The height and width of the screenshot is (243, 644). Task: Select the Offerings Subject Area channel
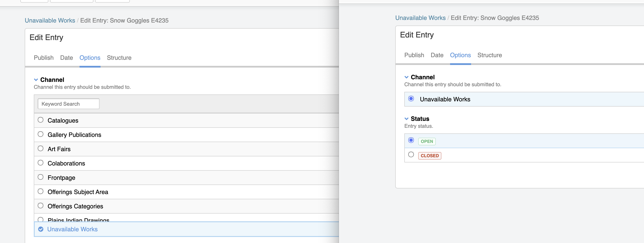click(x=41, y=191)
